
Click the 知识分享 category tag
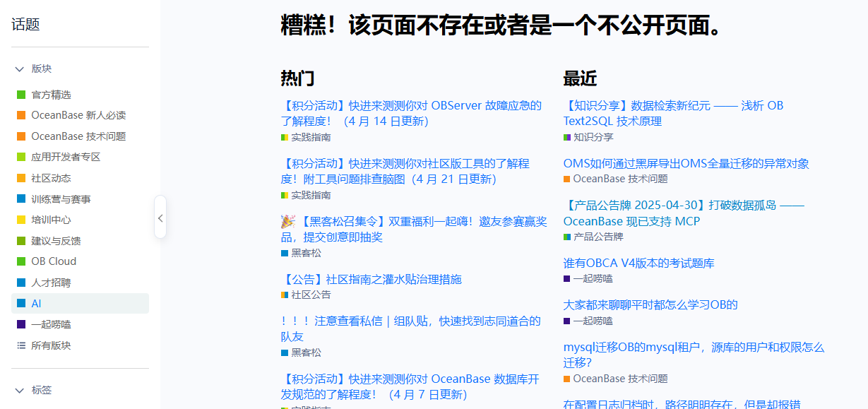point(588,137)
